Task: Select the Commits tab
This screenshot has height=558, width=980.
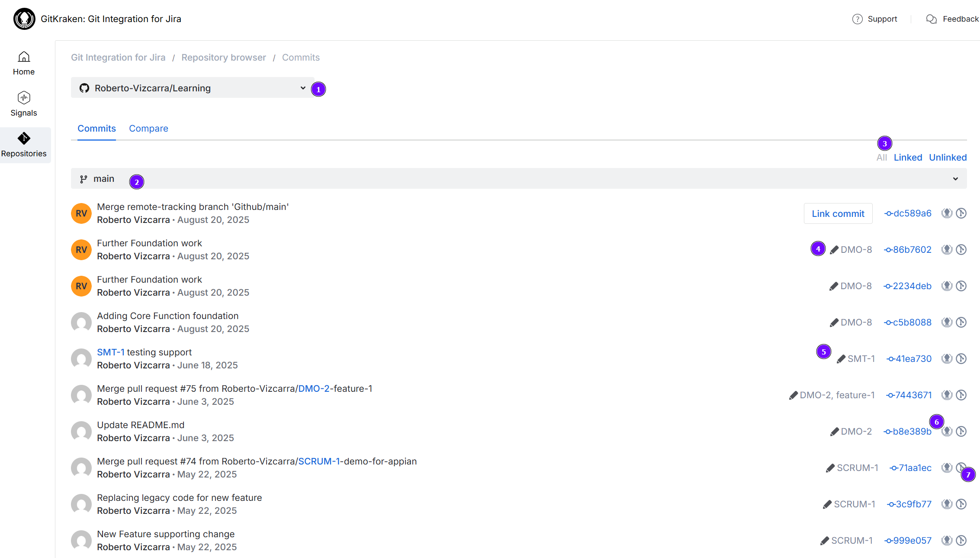Action: [96, 129]
